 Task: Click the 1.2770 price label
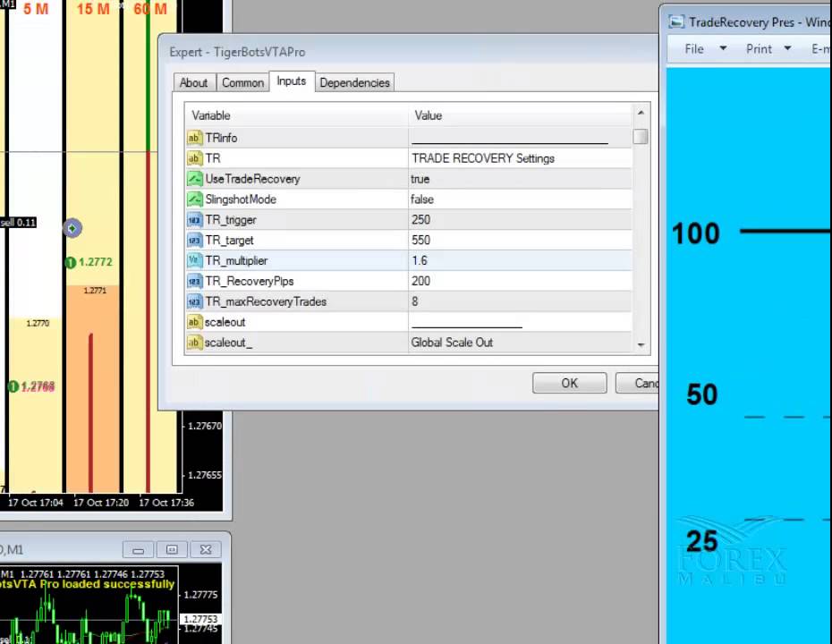38,323
